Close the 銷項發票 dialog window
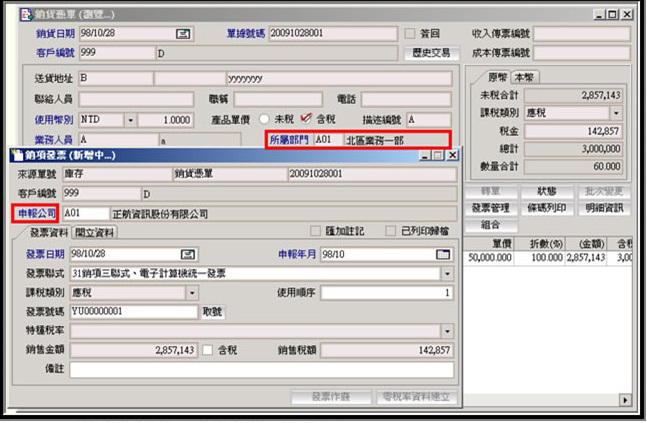647x423 pixels. (452, 156)
